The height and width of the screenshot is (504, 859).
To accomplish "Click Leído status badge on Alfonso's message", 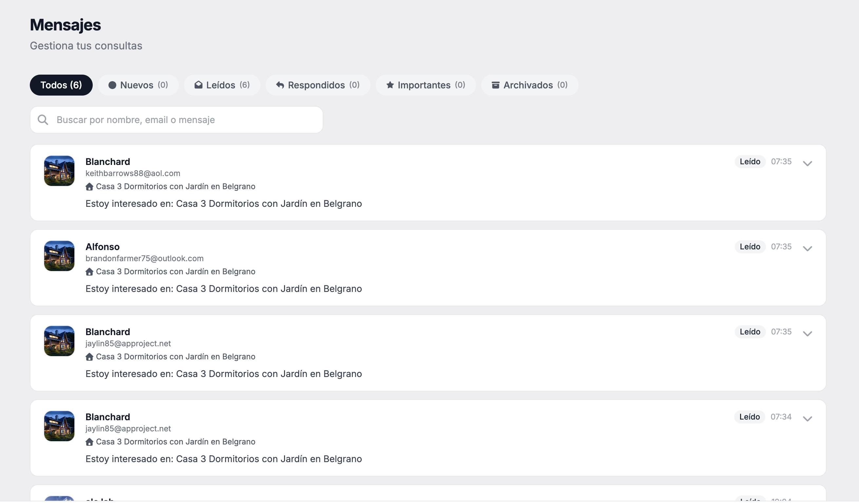I will [750, 246].
